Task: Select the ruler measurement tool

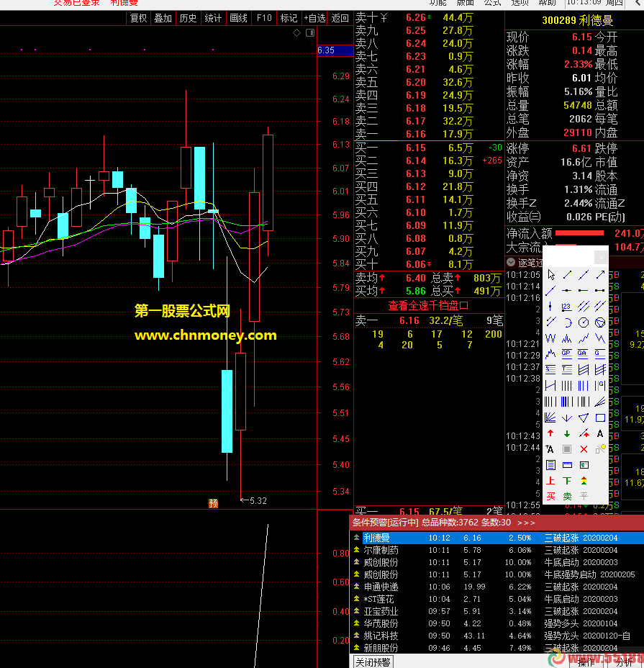Action: pos(567,465)
